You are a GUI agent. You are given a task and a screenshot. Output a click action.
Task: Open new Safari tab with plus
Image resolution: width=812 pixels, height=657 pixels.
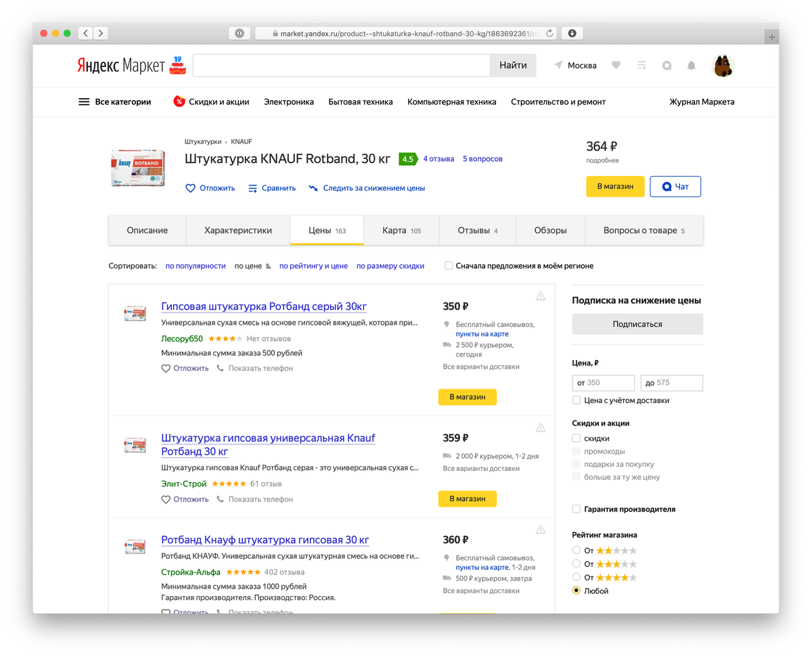pos(771,37)
